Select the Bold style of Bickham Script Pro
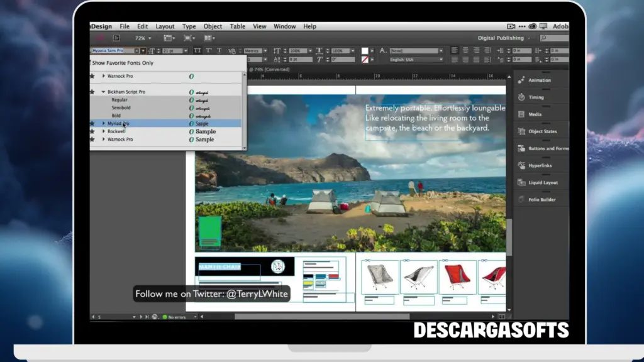Screen dimensions: 644x362 (117, 116)
